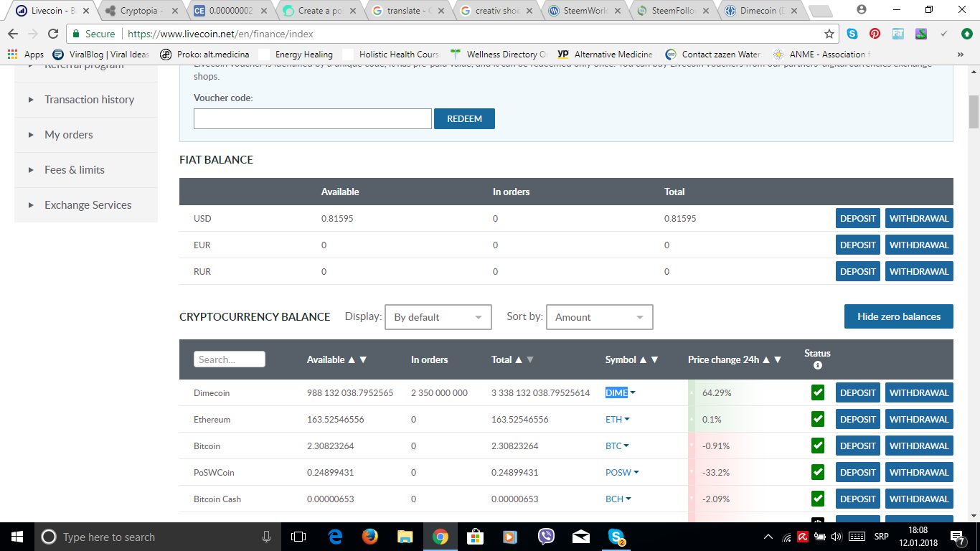The image size is (980, 551).
Task: Toggle the Bitcoin status checkbox
Action: [x=818, y=446]
